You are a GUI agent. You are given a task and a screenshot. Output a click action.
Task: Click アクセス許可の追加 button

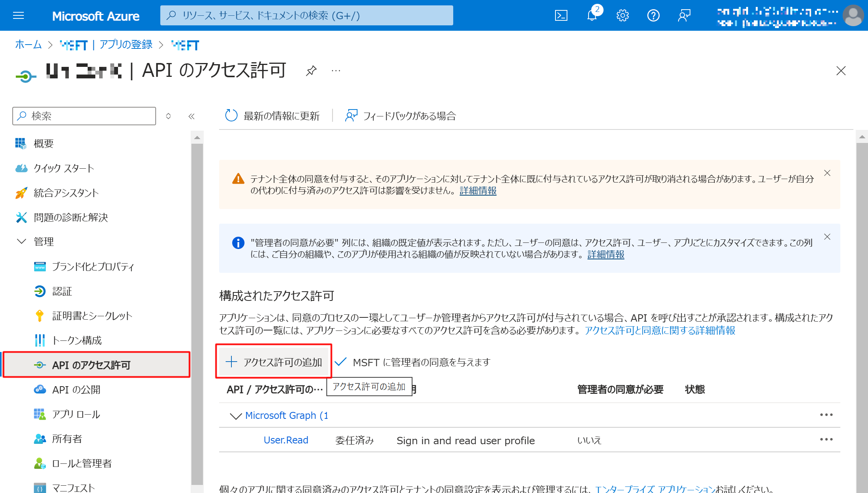point(273,362)
